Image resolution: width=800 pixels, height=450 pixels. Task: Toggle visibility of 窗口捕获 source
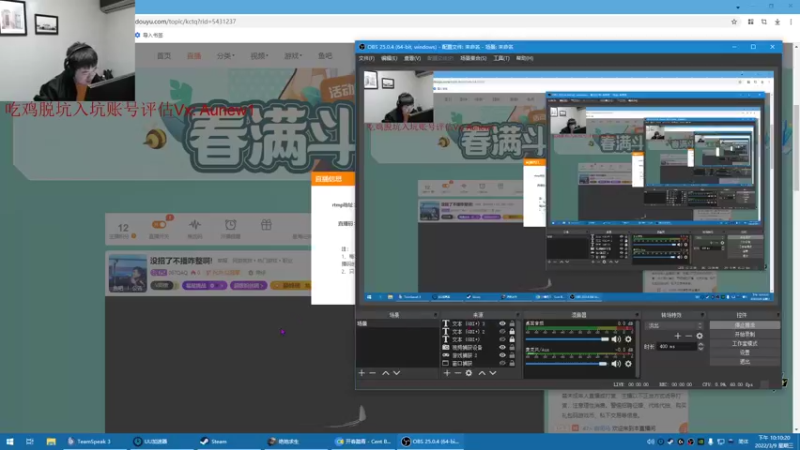click(x=503, y=363)
